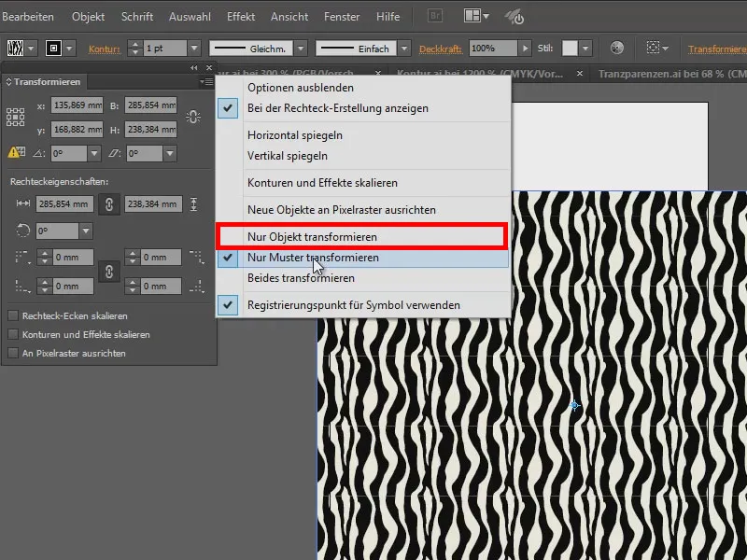Open the Stil graphic style dropdown
This screenshot has height=560, width=747.
[585, 49]
